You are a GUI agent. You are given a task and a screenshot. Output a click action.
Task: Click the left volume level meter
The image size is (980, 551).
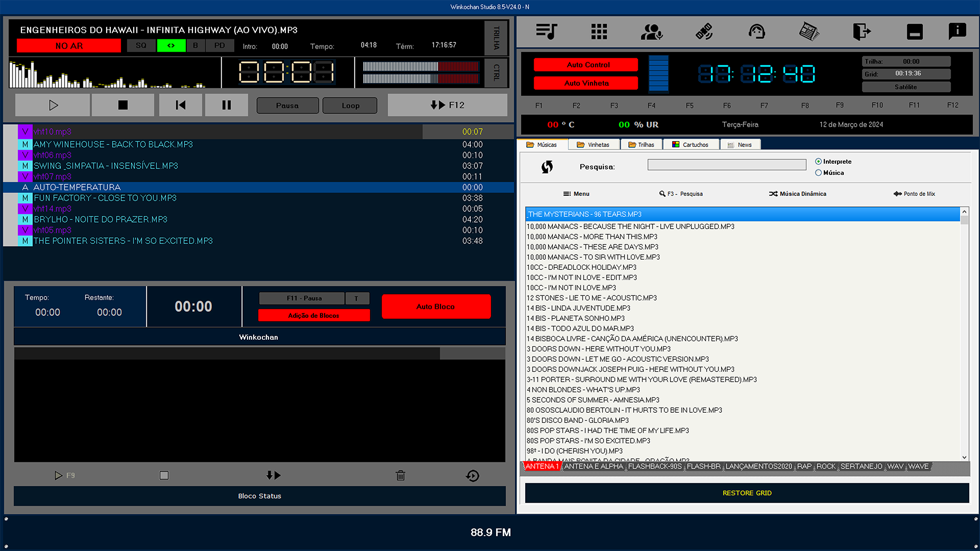tap(421, 66)
